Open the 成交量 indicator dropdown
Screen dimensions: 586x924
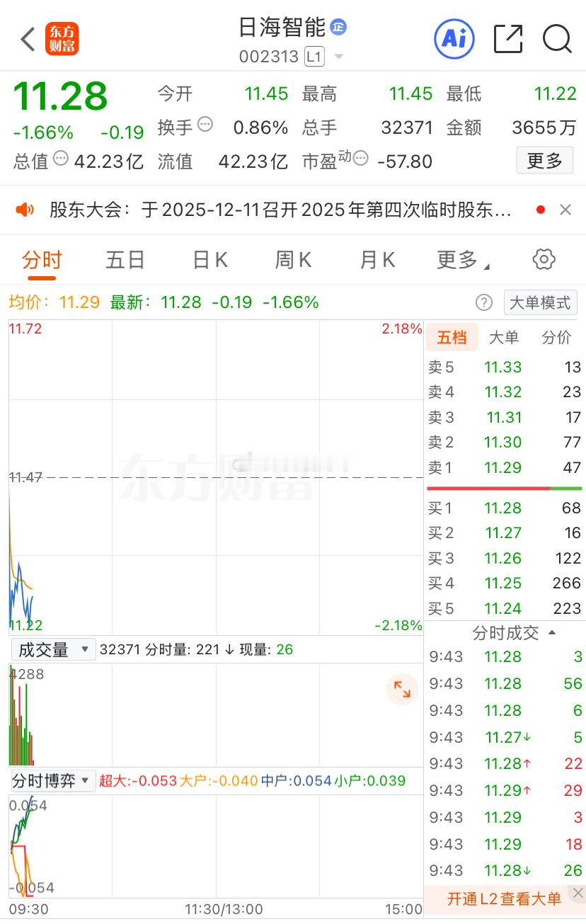click(53, 649)
